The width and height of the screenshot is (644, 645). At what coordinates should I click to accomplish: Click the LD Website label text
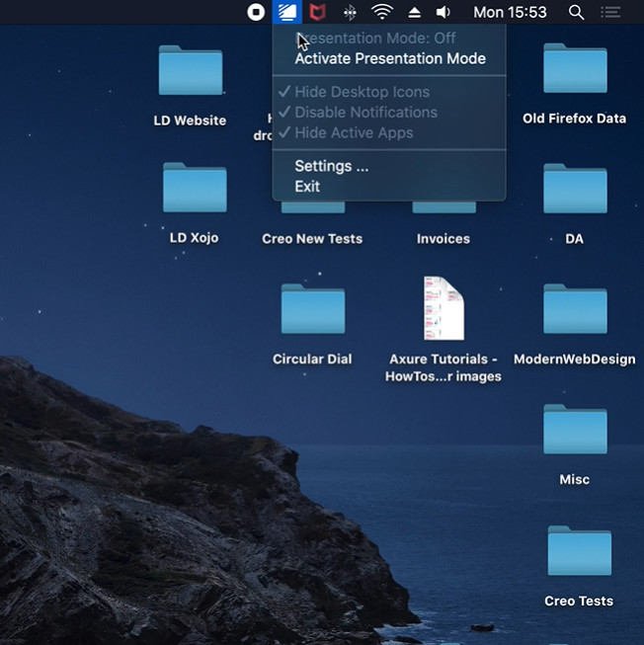click(x=190, y=121)
